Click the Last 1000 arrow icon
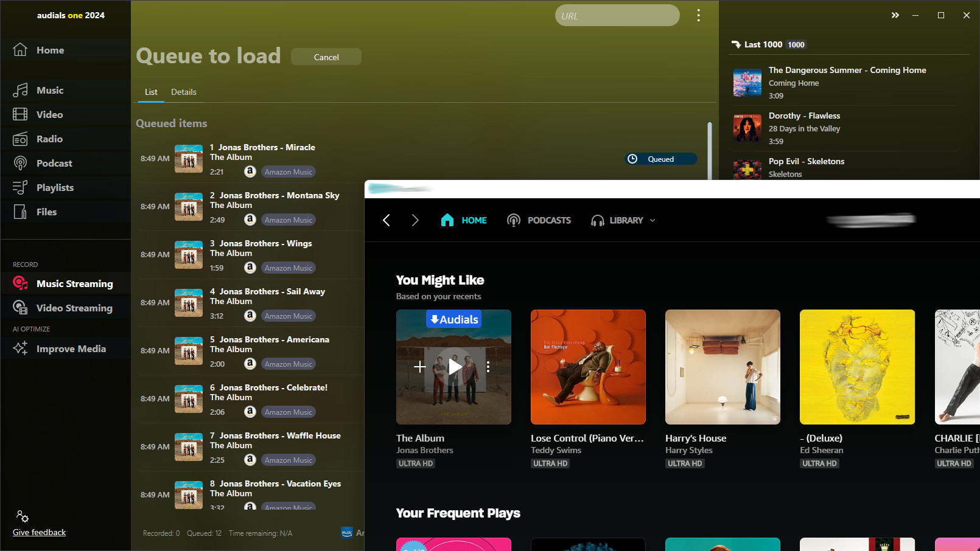Viewport: 980px width, 551px height. point(736,44)
